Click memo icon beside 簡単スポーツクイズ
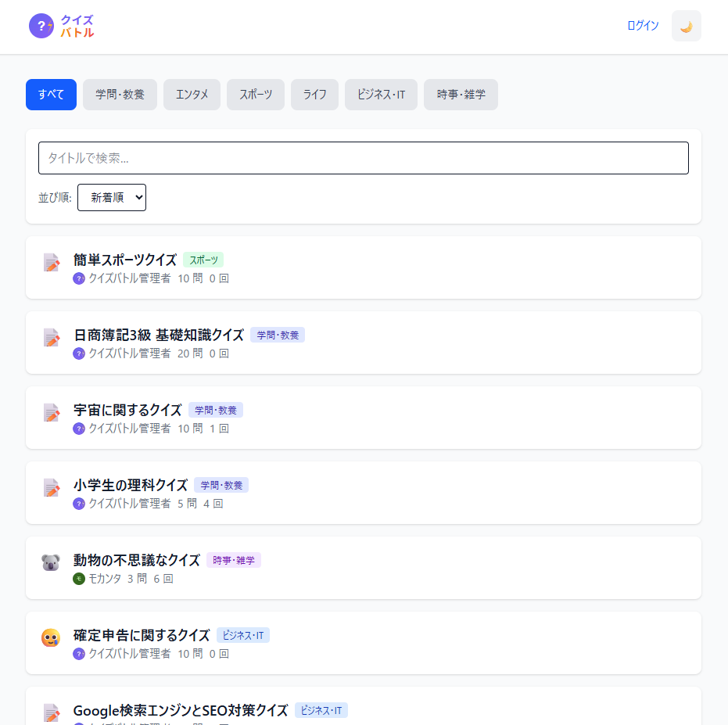The image size is (728, 725). pos(52,263)
